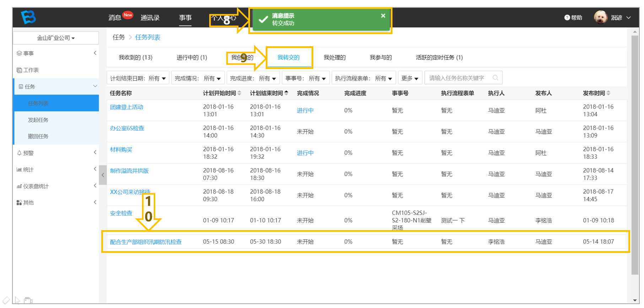The width and height of the screenshot is (644, 308).
Task: Sort by 发布时间 column arrows
Action: coord(608,93)
